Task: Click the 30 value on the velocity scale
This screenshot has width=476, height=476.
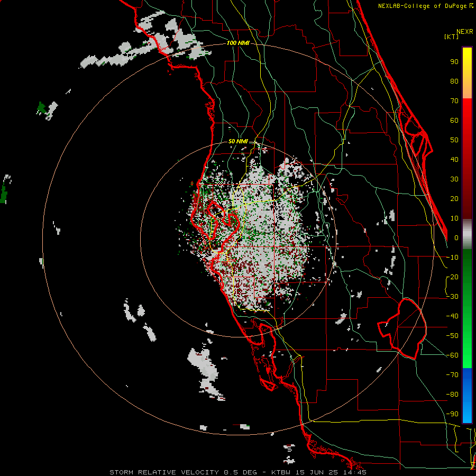Action: 454,179
